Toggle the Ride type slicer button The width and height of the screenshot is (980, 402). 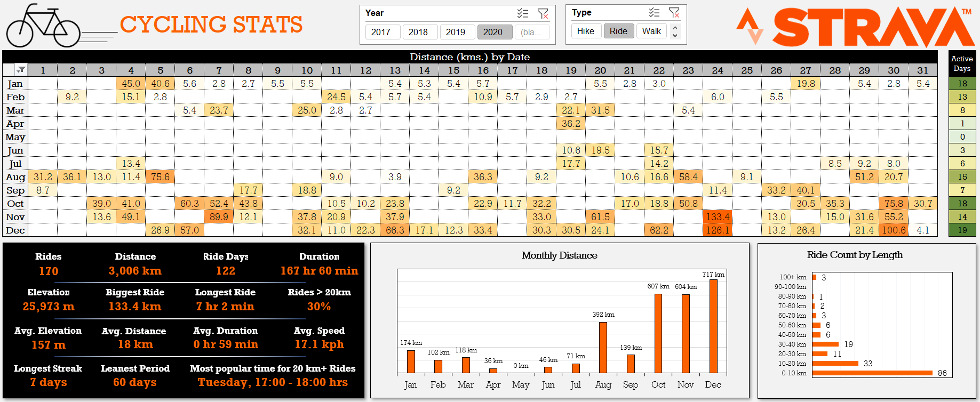click(x=619, y=31)
